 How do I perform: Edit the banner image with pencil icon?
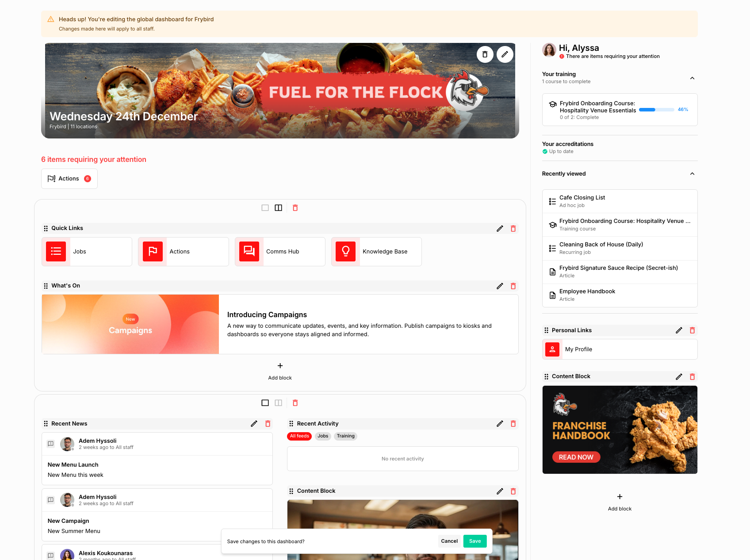(x=505, y=54)
